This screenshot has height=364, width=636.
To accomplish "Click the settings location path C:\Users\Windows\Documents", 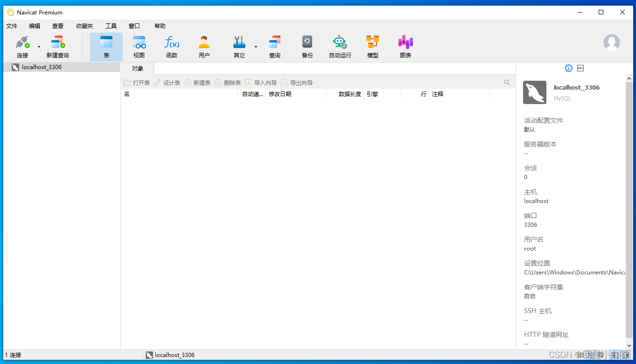I will coord(574,273).
